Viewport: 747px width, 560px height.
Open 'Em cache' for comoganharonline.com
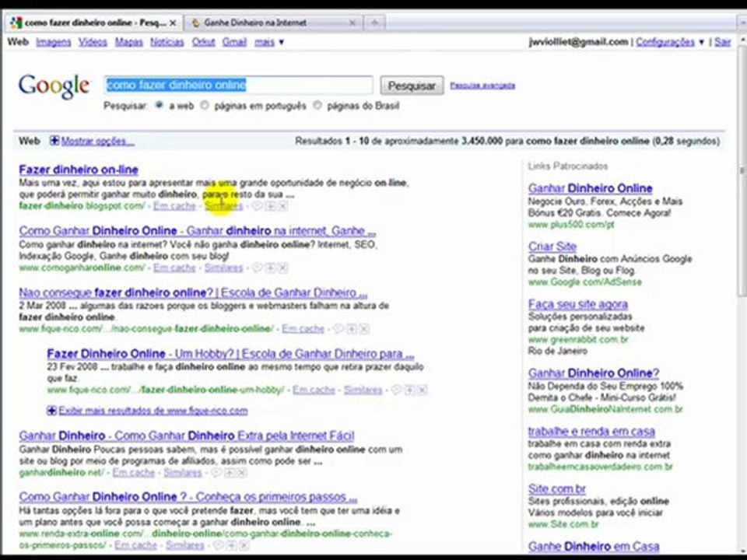[x=174, y=268]
